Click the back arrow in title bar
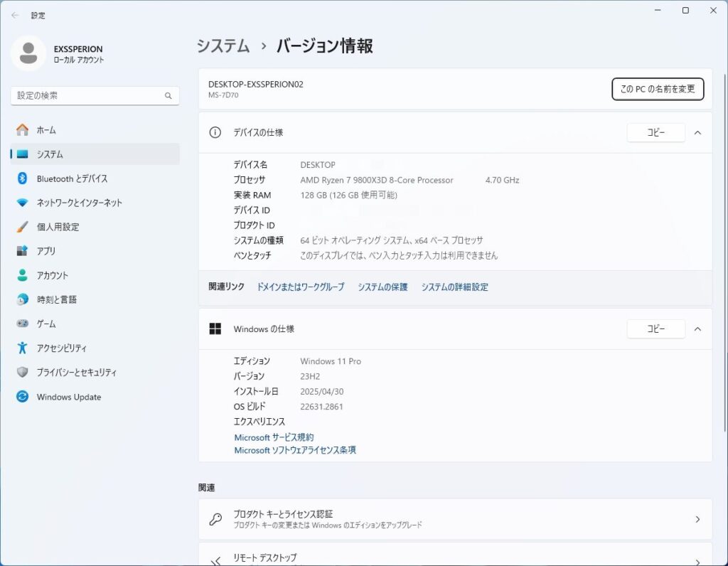Screen dimensions: 728x566 coord(16,15)
